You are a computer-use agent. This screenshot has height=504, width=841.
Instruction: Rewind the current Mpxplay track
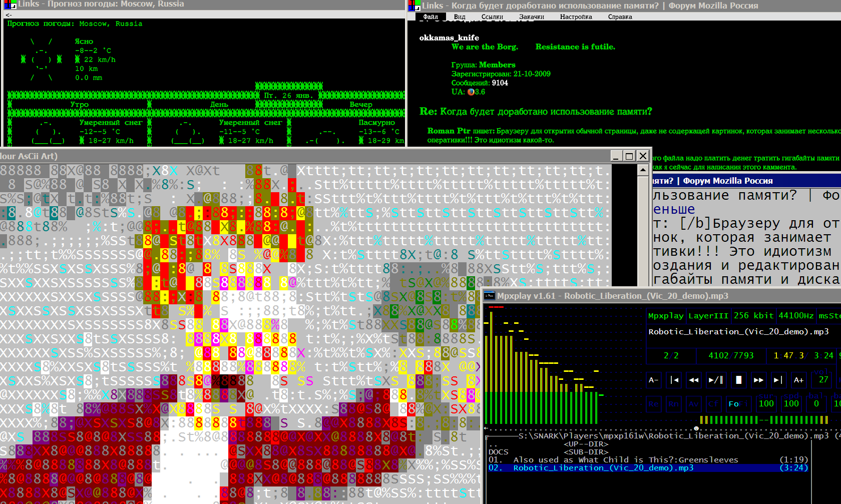pyautogui.click(x=694, y=380)
